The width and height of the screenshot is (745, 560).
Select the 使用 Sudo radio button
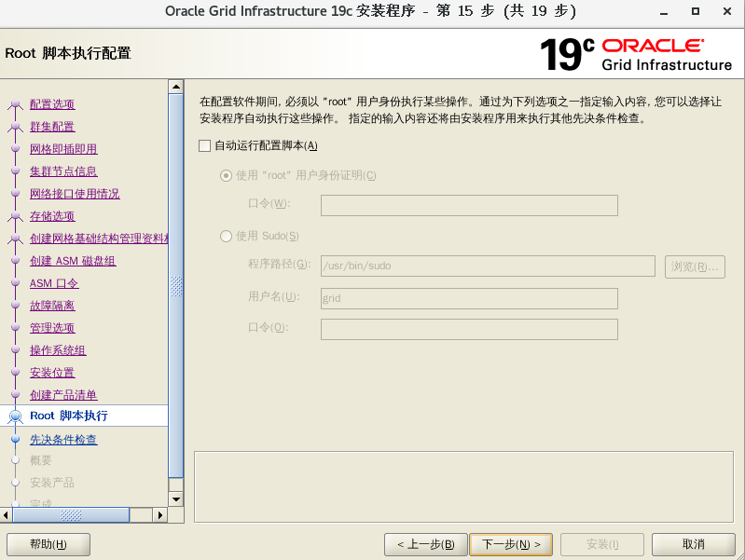click(226, 236)
